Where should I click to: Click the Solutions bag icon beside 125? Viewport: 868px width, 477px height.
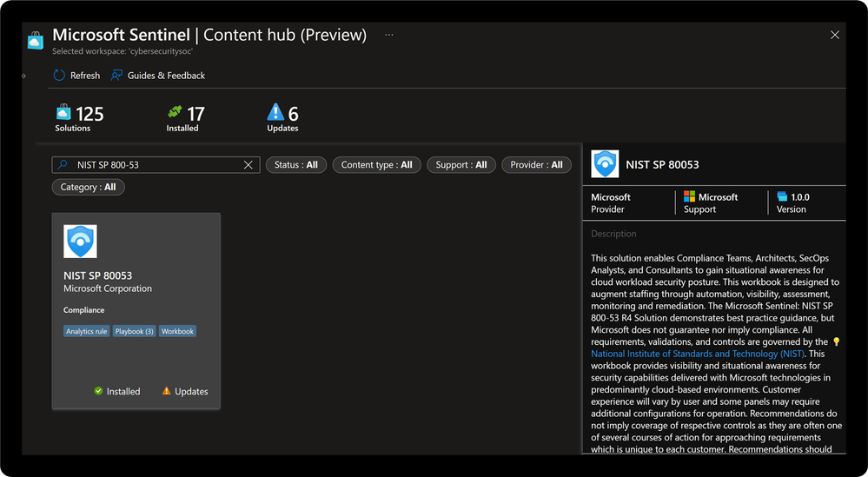63,112
